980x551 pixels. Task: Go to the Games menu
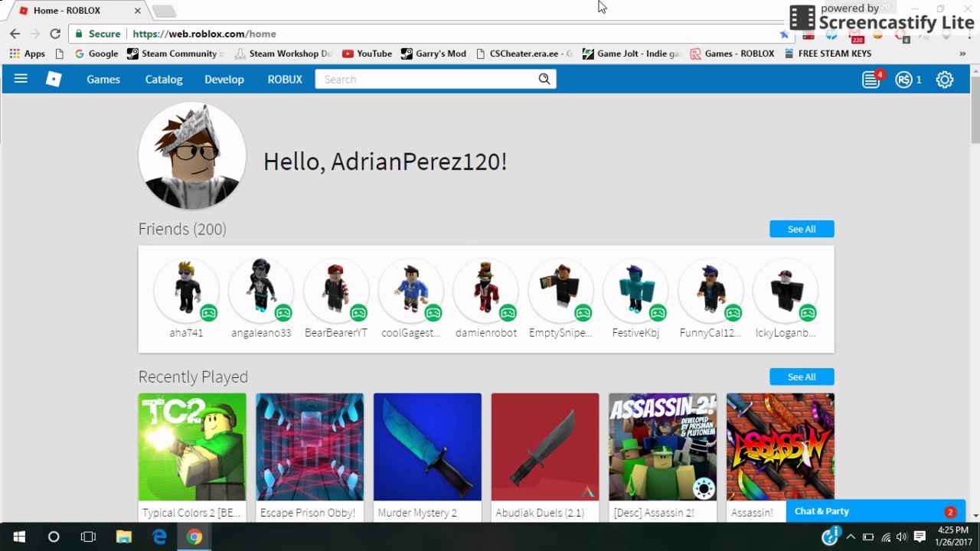coord(103,80)
